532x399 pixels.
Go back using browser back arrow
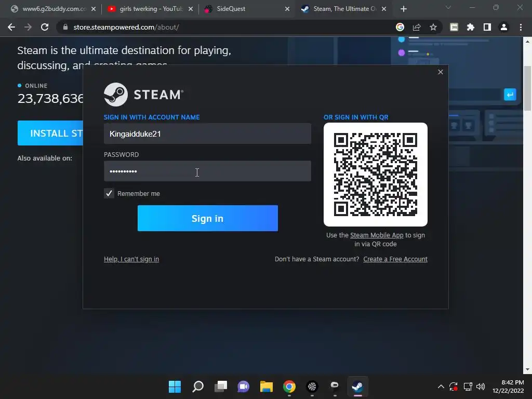[x=11, y=27]
